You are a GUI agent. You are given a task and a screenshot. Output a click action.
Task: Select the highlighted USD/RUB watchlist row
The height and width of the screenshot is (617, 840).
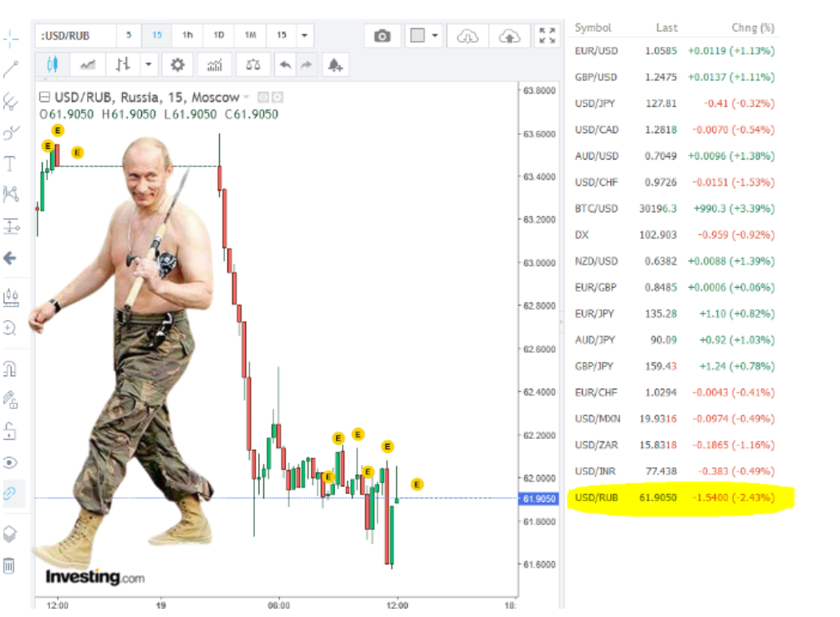(x=675, y=497)
